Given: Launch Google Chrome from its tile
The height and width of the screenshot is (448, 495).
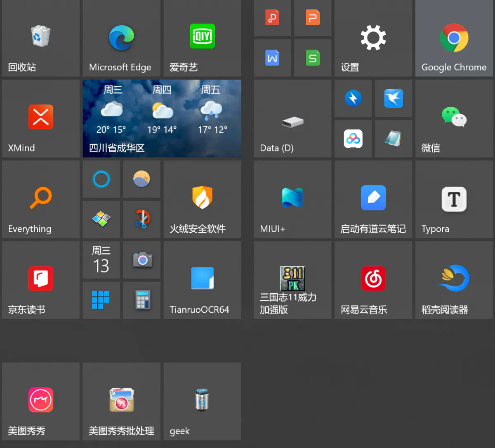Looking at the screenshot, I should [454, 38].
